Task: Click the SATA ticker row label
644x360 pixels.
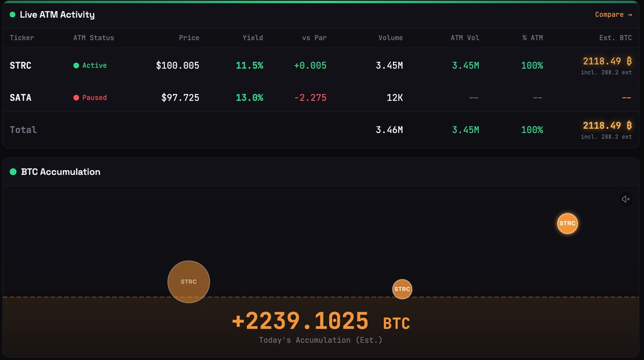Action: click(20, 98)
